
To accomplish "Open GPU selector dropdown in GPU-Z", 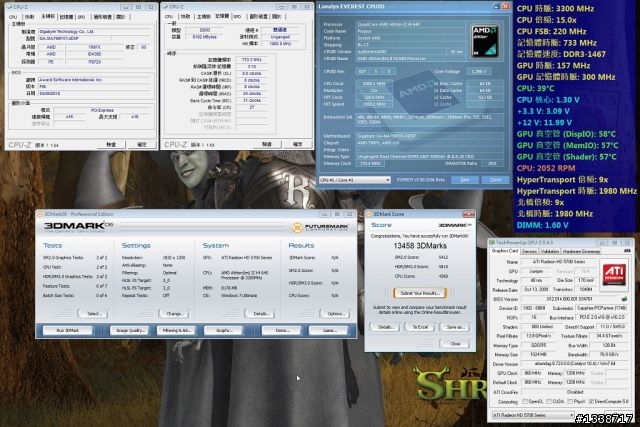I will coord(533,415).
